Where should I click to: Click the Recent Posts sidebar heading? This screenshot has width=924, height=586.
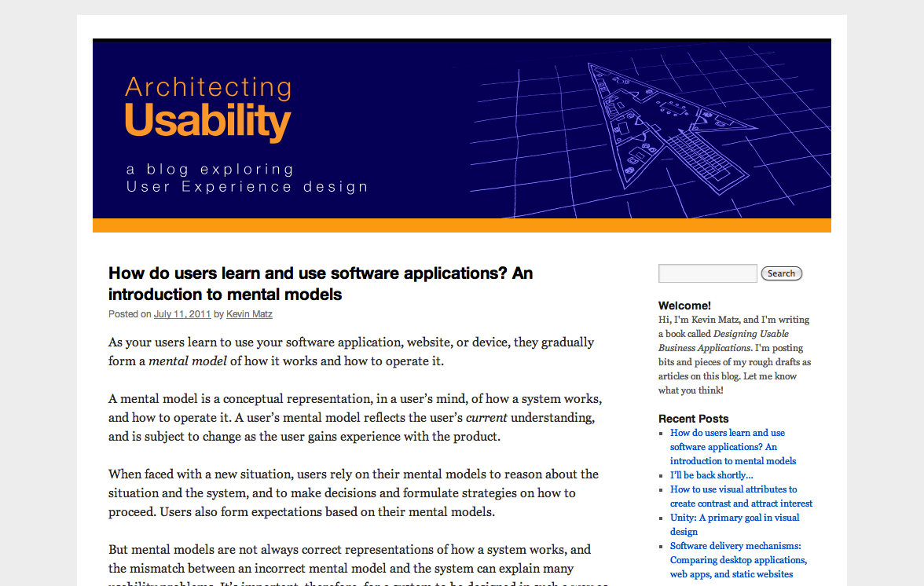pos(693,419)
